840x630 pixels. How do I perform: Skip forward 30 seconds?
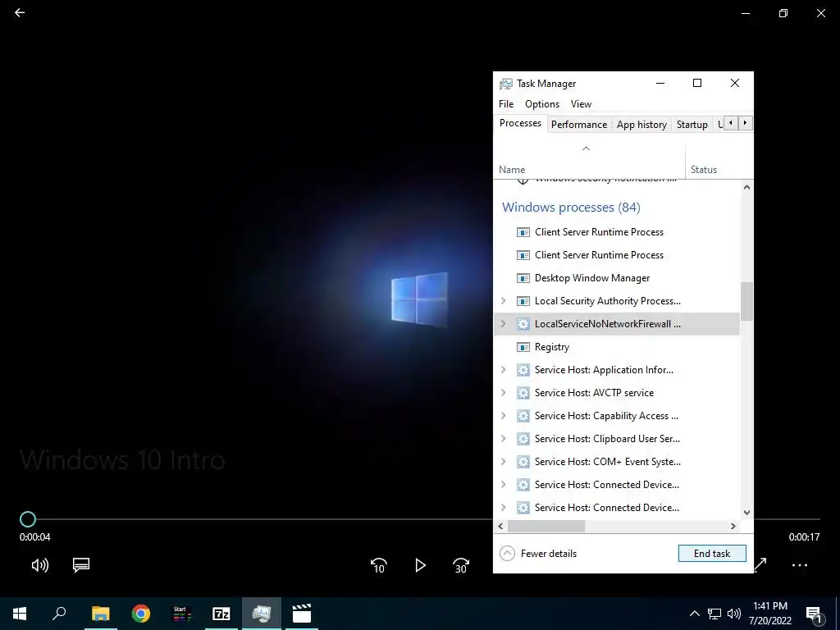[x=461, y=565]
